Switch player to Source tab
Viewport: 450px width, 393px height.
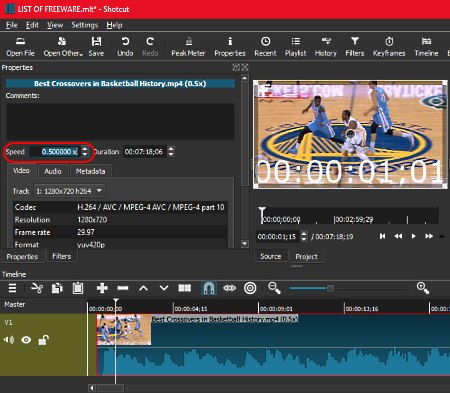271,256
